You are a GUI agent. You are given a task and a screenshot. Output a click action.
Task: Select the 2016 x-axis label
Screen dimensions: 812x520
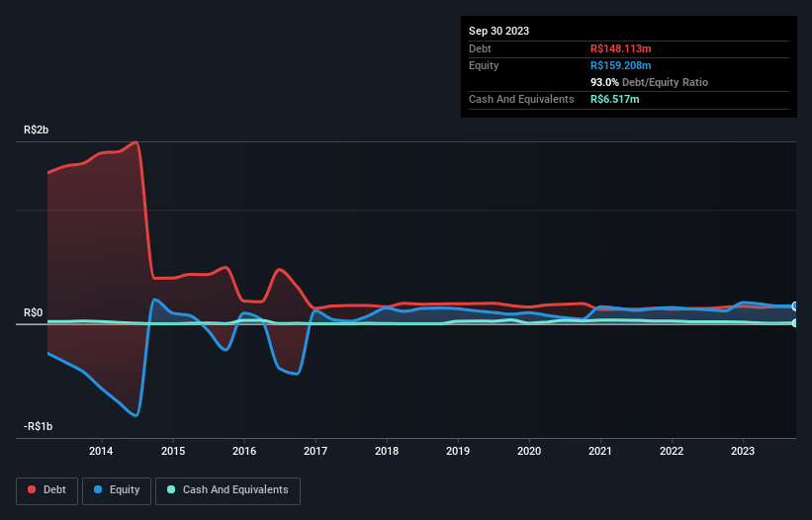244,451
